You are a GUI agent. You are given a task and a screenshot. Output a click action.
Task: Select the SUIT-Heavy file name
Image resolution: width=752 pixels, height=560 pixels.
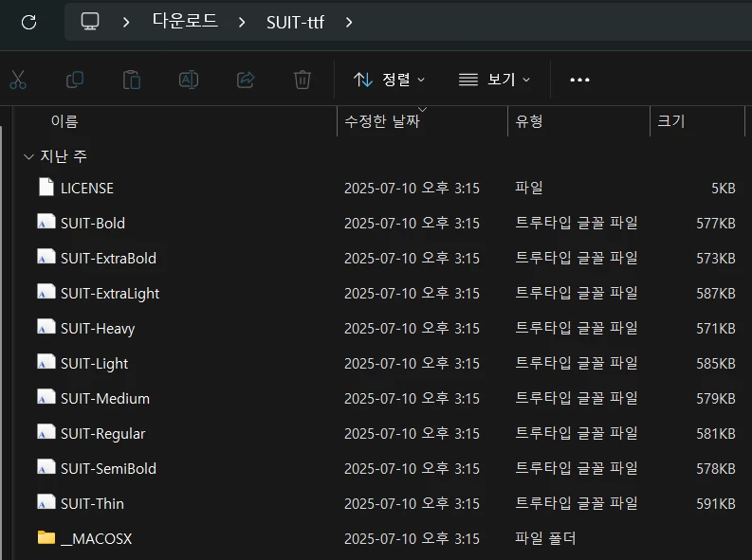(x=98, y=329)
